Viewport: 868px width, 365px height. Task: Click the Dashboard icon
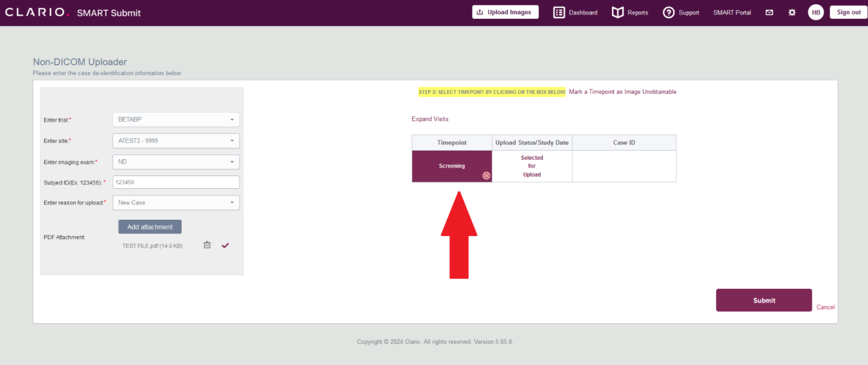(x=558, y=12)
